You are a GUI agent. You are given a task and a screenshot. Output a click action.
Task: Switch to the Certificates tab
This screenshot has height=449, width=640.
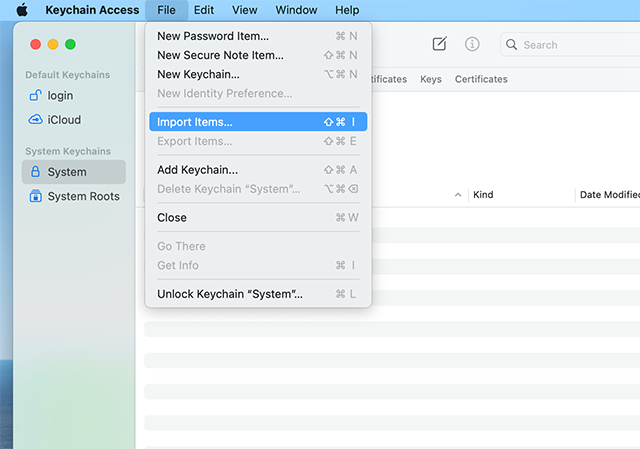[x=481, y=79]
